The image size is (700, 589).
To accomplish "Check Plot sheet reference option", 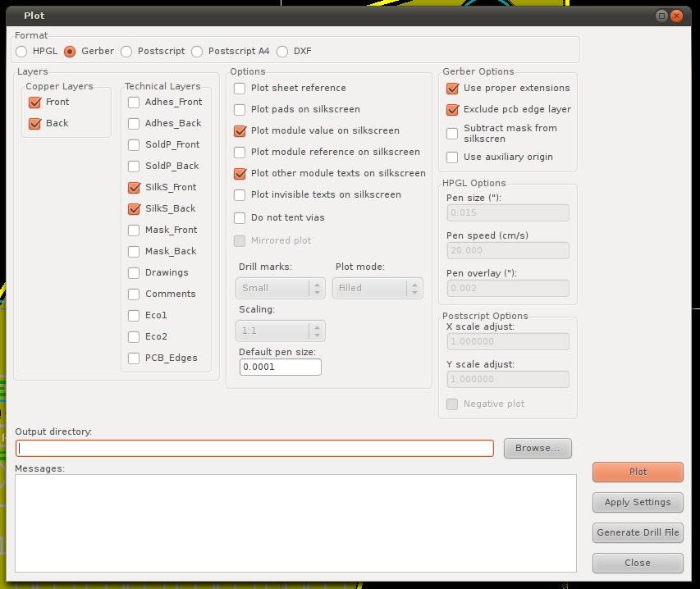I will click(x=240, y=88).
